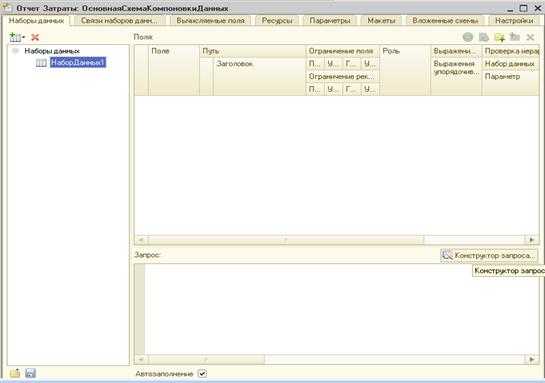Click the Конструктор запроса button
The image size is (545, 383).
(x=489, y=255)
